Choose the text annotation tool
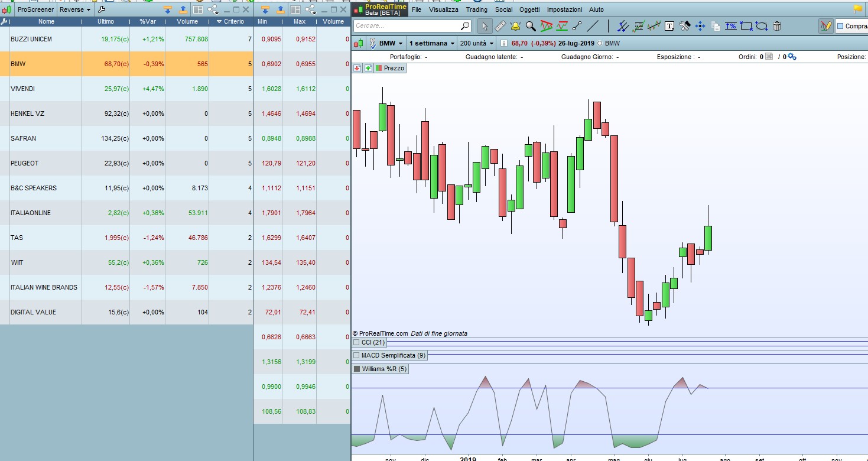The width and height of the screenshot is (868, 461). (x=669, y=26)
